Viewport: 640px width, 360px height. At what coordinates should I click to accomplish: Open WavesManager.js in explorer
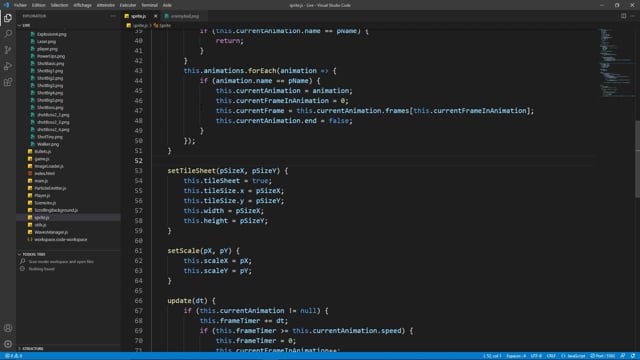coord(51,232)
